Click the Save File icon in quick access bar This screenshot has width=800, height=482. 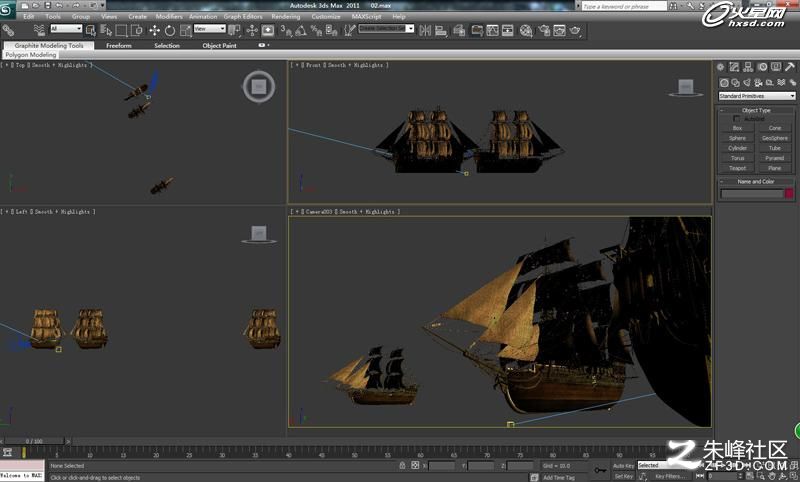point(47,5)
